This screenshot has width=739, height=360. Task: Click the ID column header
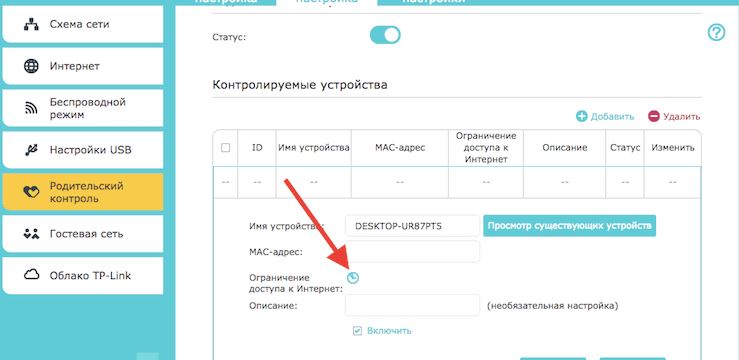point(257,148)
